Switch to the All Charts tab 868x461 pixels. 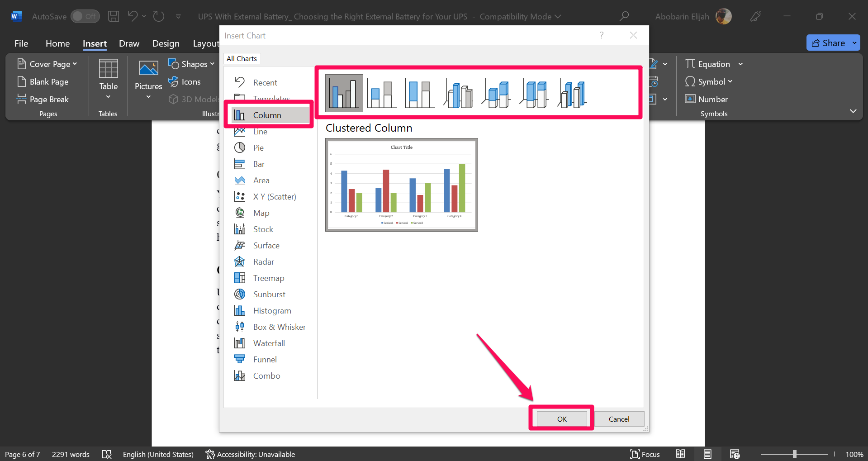click(x=242, y=58)
